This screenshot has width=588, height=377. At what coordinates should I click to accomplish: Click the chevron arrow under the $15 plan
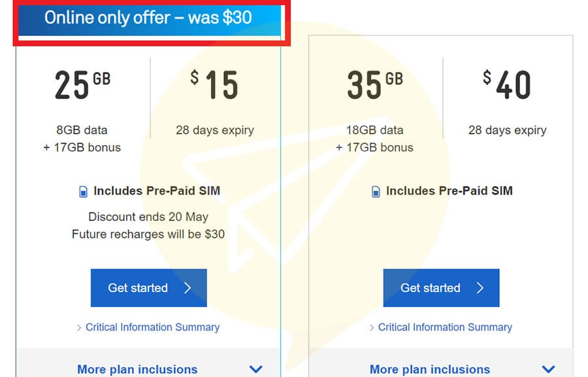(255, 369)
